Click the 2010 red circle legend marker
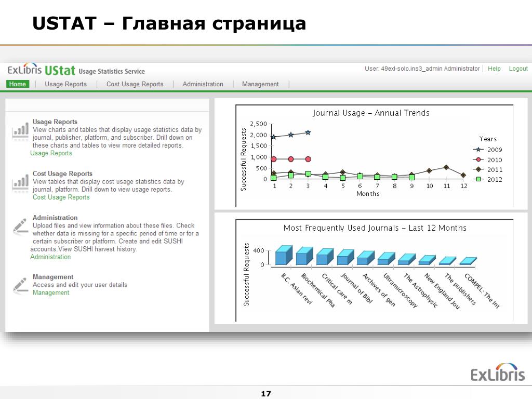Viewport: 532px width, 399px height. click(478, 159)
